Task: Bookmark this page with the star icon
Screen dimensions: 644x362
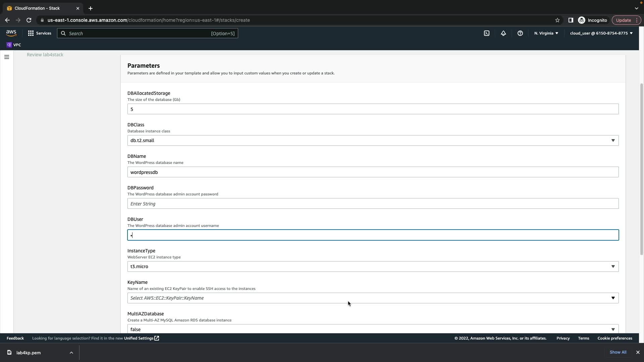Action: 557,20
